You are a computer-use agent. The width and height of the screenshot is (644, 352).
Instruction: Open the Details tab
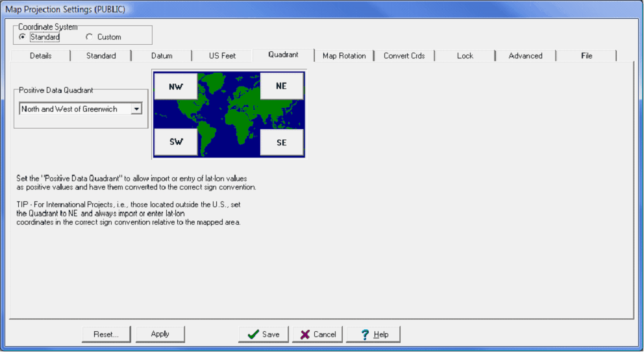(41, 56)
